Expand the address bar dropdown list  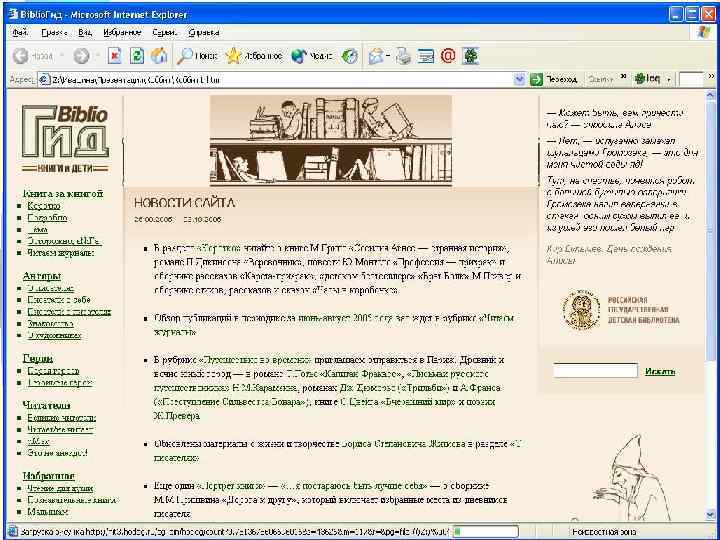[x=519, y=79]
